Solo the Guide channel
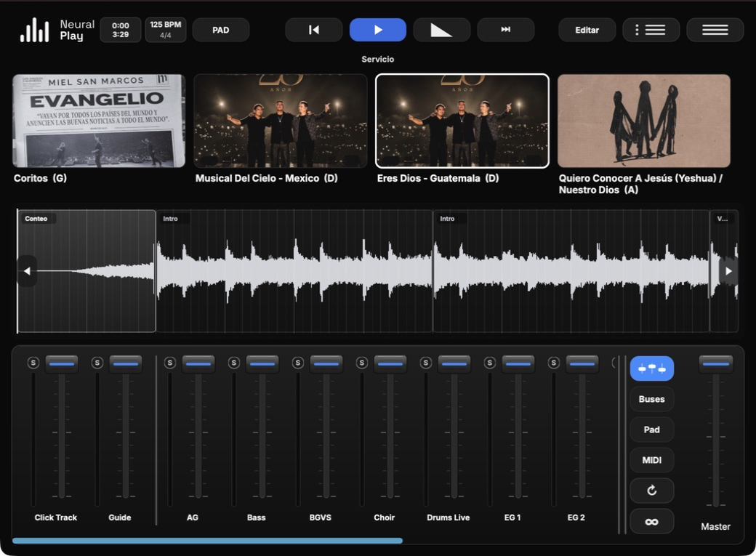The image size is (756, 556). pyautogui.click(x=97, y=363)
